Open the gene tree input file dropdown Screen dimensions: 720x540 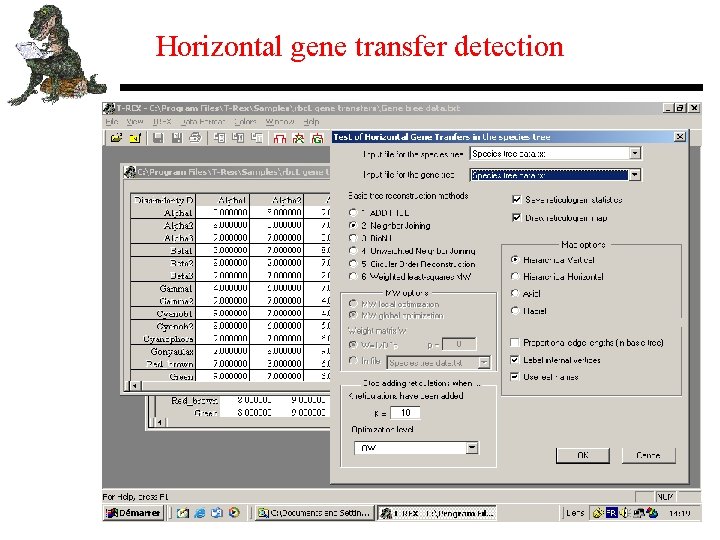[635, 175]
